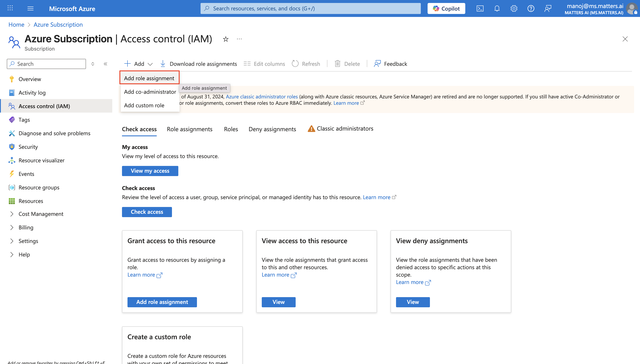Select the Check access tab
This screenshot has width=640, height=364.
point(139,129)
